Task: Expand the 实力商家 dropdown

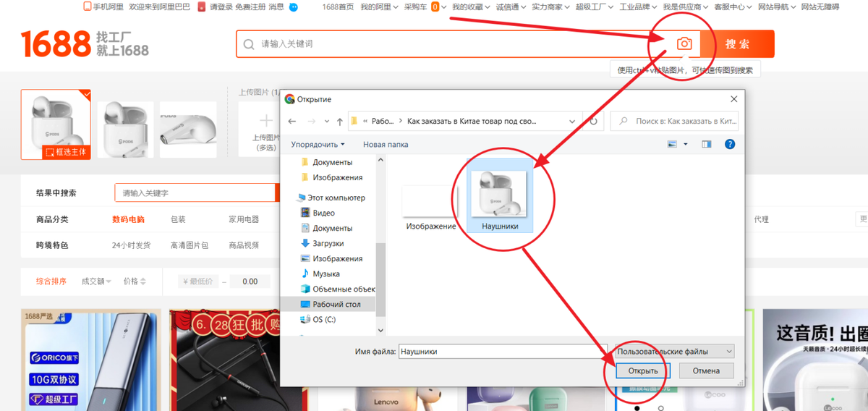Action: [550, 7]
